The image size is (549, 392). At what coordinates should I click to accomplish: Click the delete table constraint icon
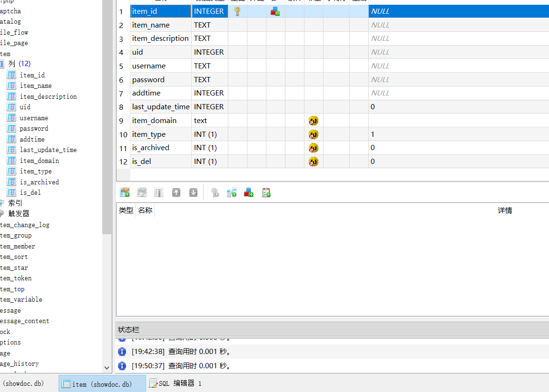pyautogui.click(x=159, y=192)
